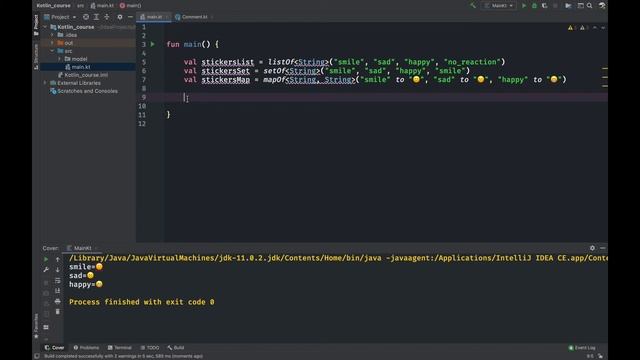Click the wrench icon in run panel
Viewport: 640px width, 360px height.
point(46,270)
